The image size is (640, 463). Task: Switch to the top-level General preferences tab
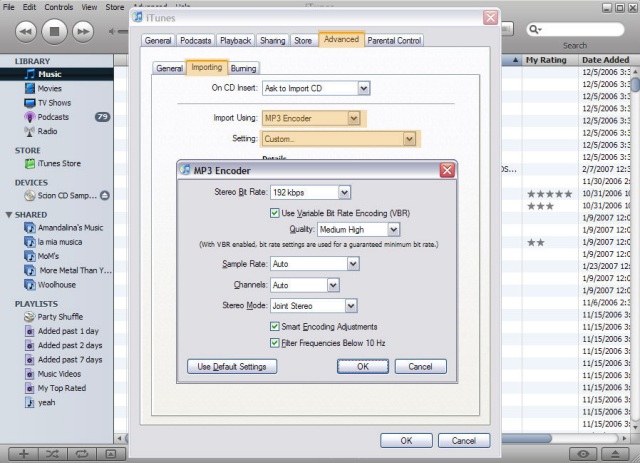(158, 40)
